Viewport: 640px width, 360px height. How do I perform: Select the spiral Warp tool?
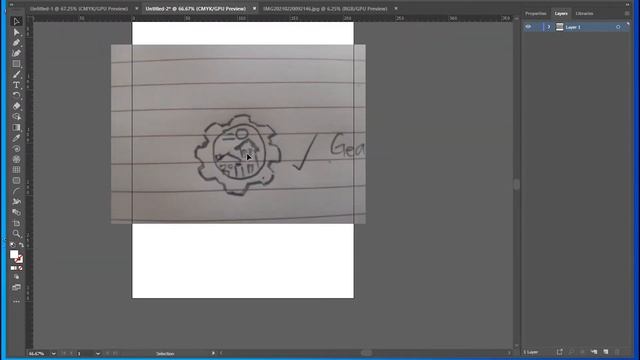click(16, 149)
